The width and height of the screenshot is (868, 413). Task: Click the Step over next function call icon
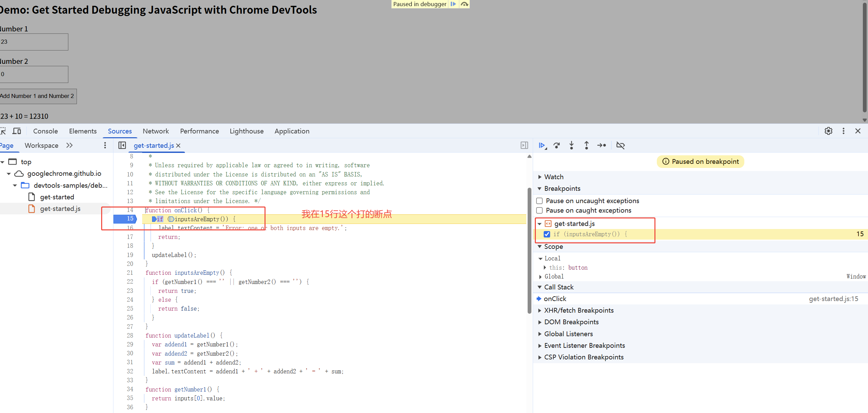[557, 145]
